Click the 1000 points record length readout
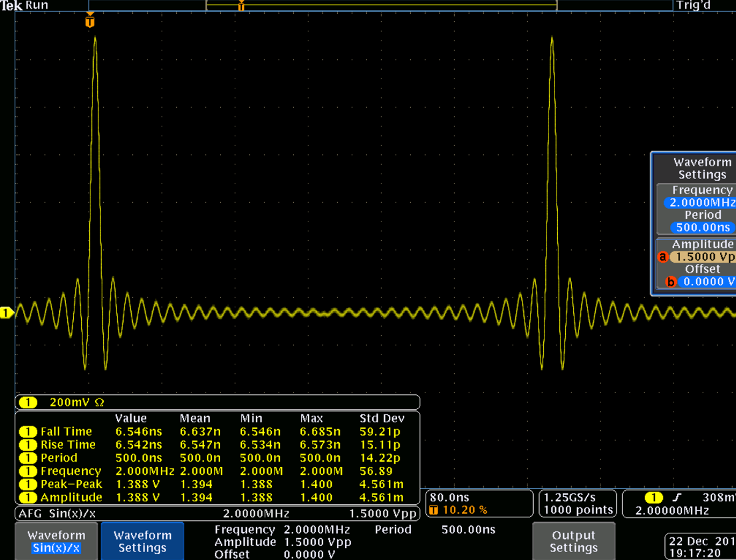Screen dimensions: 736x560 point(578,510)
